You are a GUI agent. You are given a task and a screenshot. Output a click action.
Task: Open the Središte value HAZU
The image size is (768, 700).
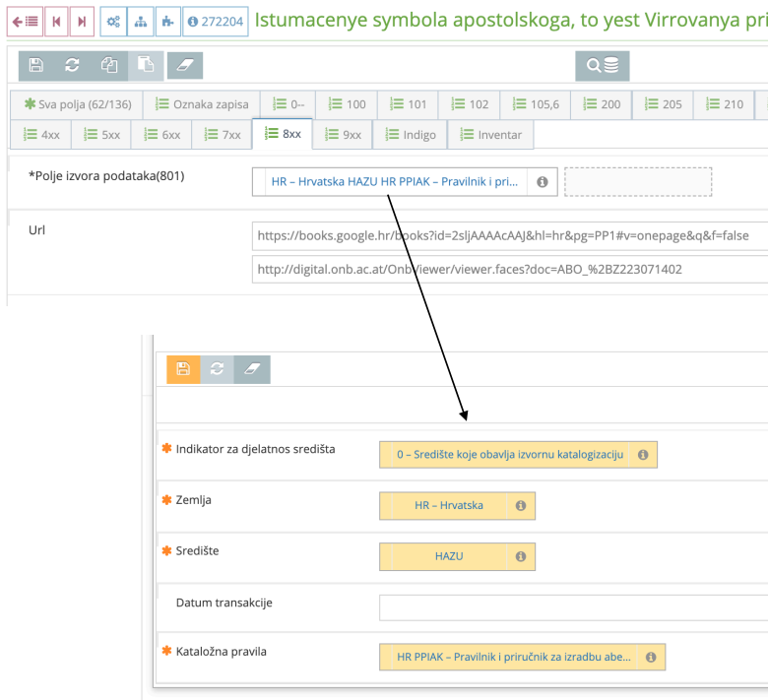tap(449, 556)
